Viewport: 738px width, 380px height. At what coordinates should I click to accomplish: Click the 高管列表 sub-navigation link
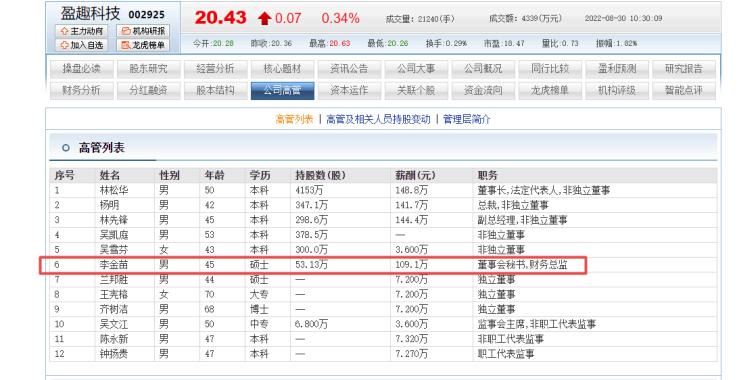(x=294, y=120)
